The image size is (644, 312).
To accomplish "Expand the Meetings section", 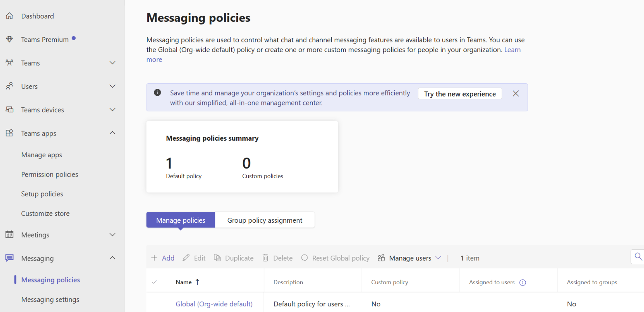I will click(113, 234).
